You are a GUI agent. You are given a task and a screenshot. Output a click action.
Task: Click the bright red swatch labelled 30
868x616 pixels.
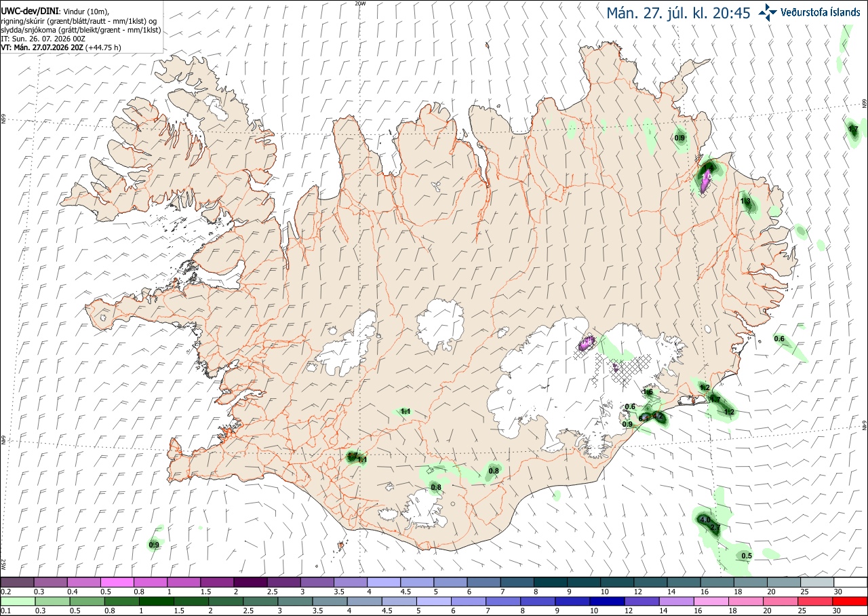850,601
